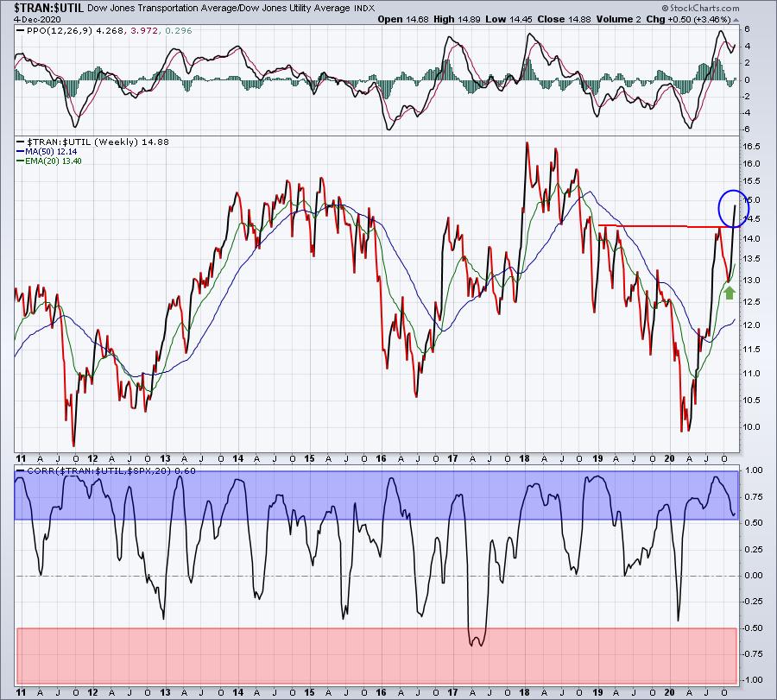Screen dimensions: 777x700
Task: Click the blue circle breakout annotation
Action: coord(731,209)
